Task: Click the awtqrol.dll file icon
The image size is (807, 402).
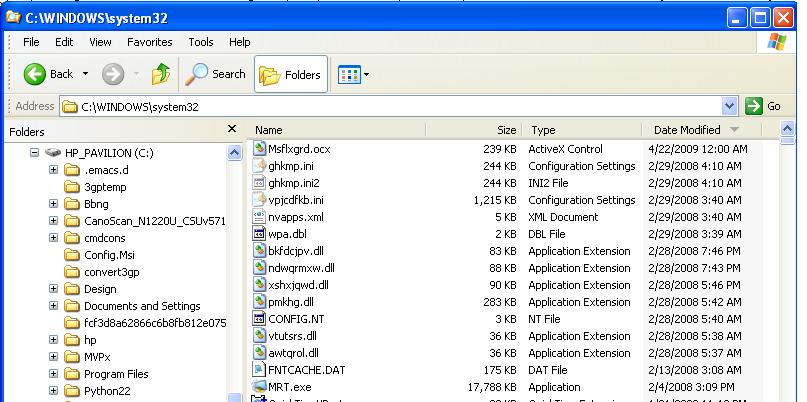Action: [x=259, y=353]
